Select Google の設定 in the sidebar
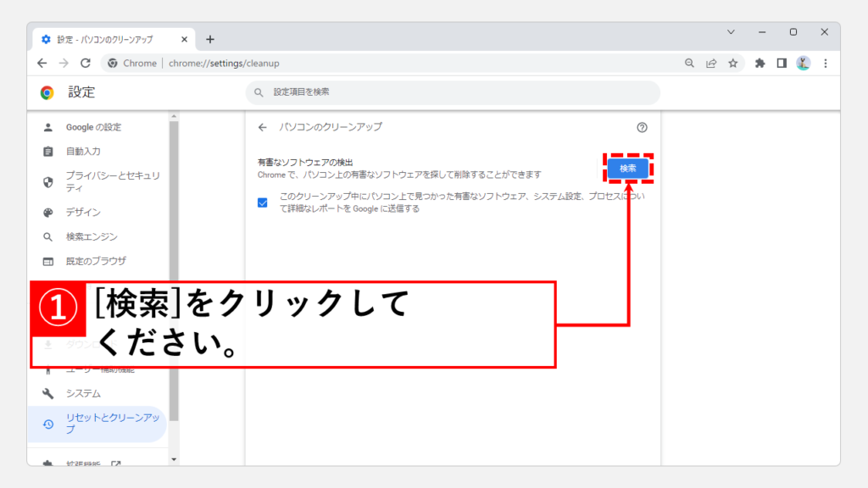Image resolution: width=868 pixels, height=488 pixels. 93,127
